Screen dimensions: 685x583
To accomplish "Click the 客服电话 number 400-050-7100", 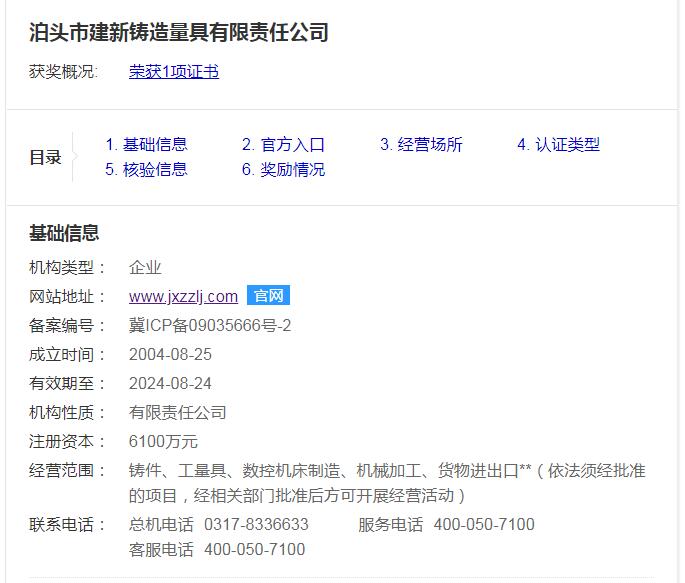I will (254, 549).
